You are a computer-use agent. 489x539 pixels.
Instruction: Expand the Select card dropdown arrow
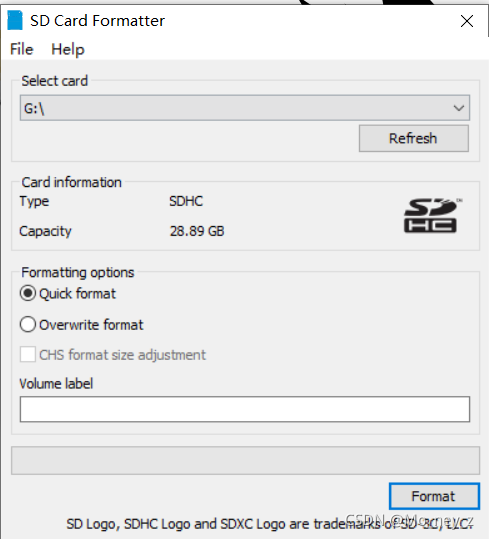(x=458, y=108)
